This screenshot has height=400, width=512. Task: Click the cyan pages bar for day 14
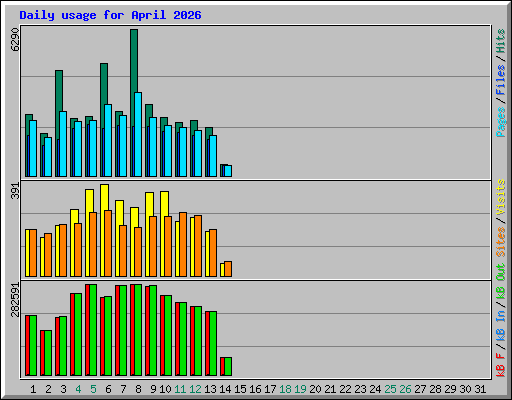click(x=228, y=171)
